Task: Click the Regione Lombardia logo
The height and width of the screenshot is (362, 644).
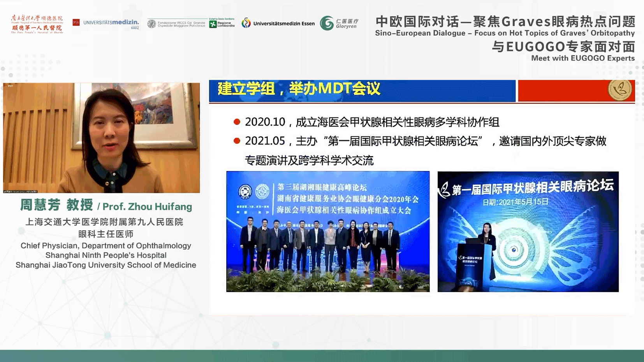Action: 222,23
